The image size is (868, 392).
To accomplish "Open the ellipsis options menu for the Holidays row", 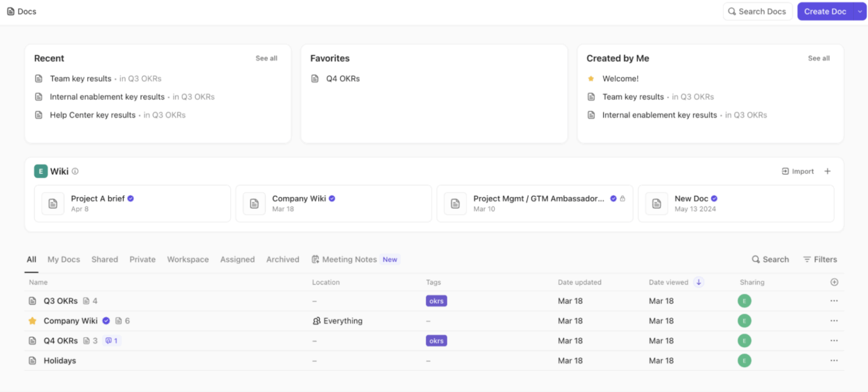I will (834, 360).
